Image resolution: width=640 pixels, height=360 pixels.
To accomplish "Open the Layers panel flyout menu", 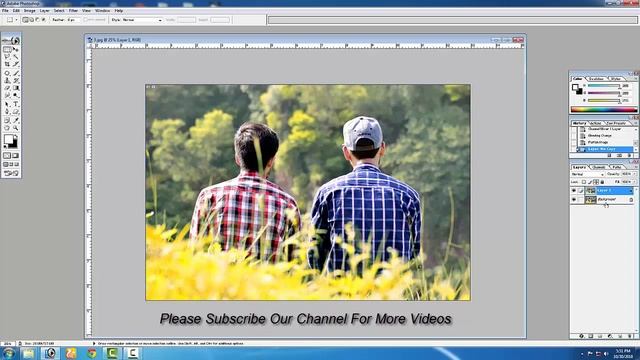I will (635, 167).
